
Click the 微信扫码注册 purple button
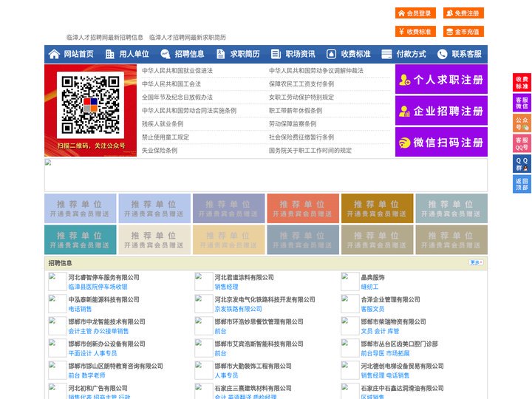pos(441,142)
